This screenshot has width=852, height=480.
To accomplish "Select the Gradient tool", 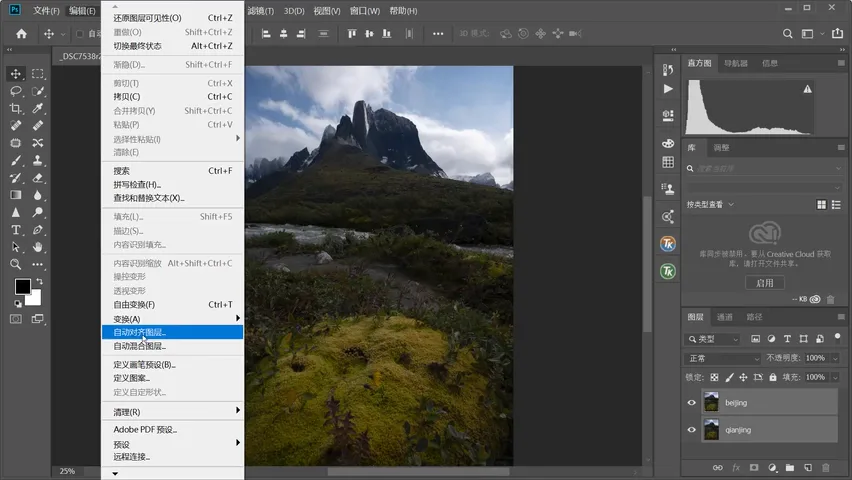I will coord(16,195).
